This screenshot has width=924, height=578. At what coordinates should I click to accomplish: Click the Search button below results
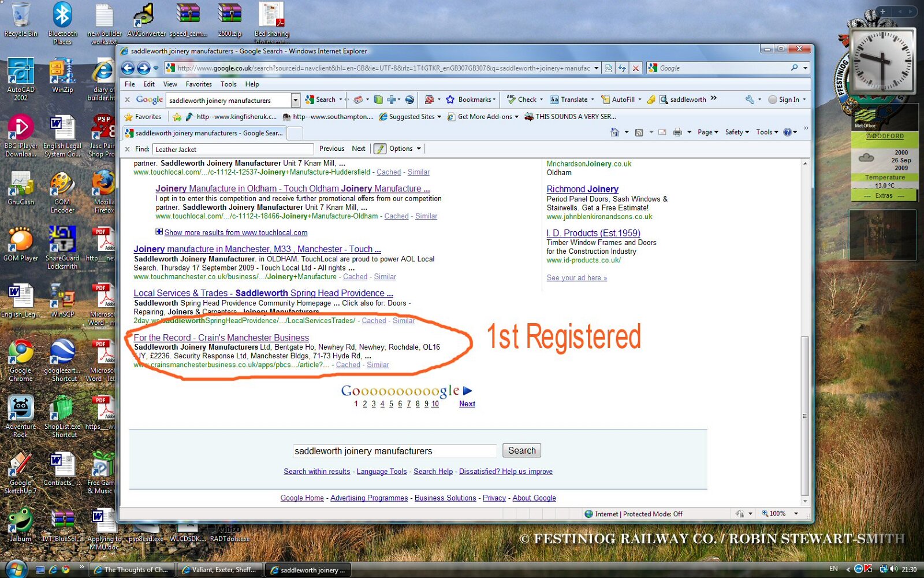point(521,451)
